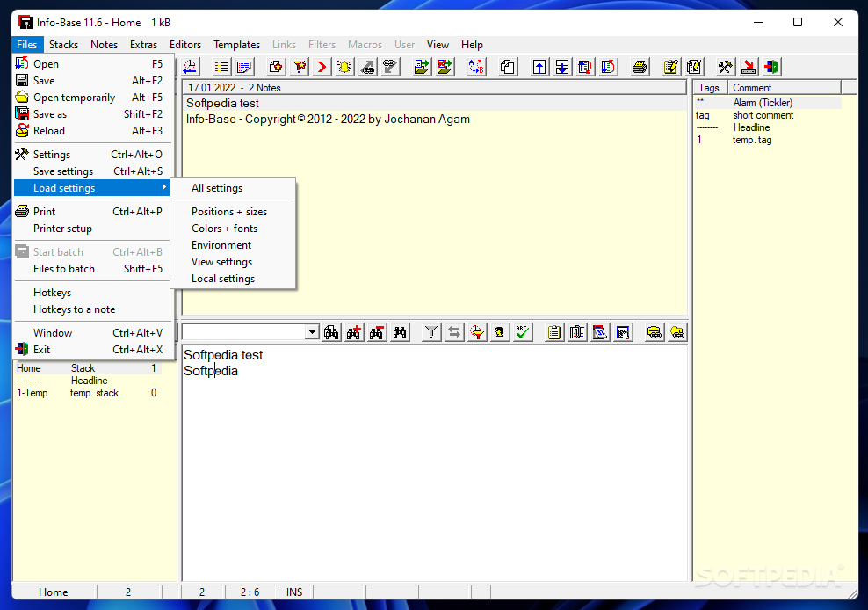Select the short comment tag row
The height and width of the screenshot is (610, 868).
point(768,115)
